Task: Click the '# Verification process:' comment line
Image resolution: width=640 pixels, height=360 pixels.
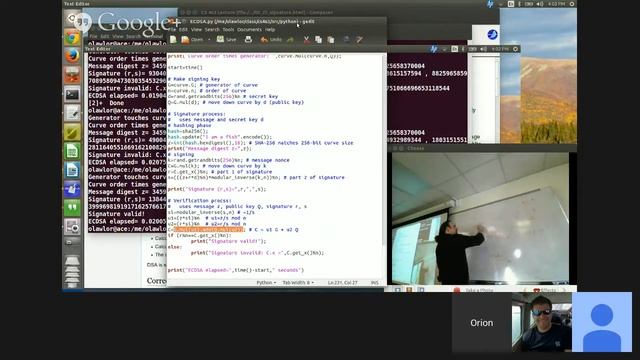Action: point(200,200)
